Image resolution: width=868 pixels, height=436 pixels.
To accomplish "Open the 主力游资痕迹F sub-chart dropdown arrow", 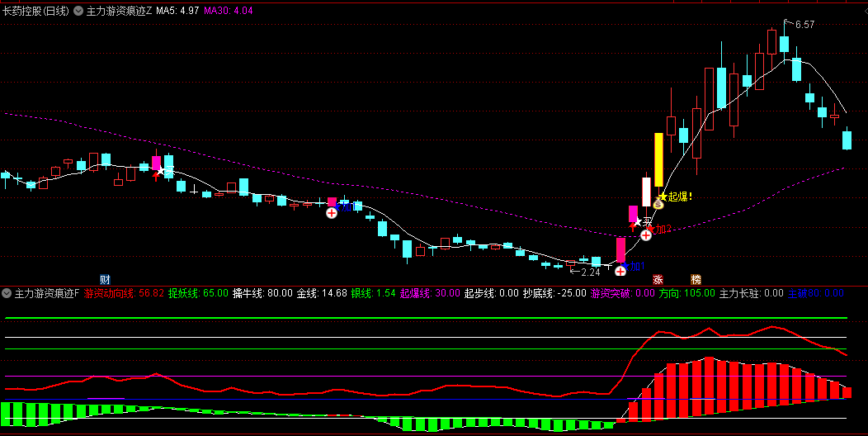I will pyautogui.click(x=7, y=293).
